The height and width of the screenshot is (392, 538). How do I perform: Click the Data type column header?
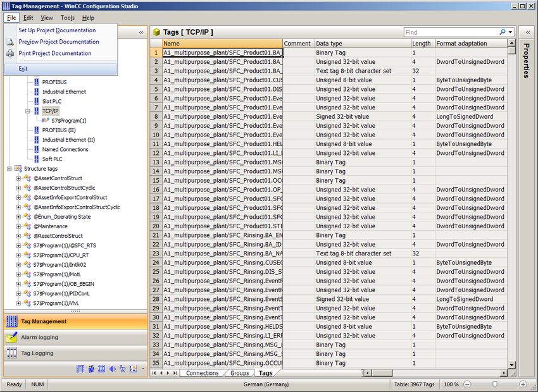363,44
